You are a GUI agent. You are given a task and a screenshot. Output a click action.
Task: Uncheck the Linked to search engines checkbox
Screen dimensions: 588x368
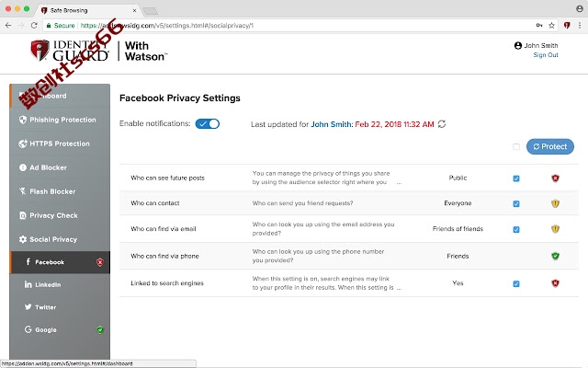[516, 283]
